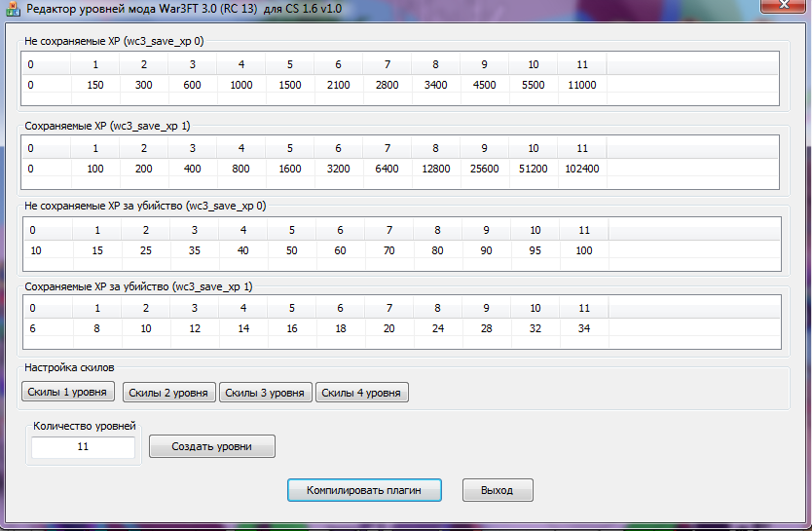Focus the 'Количество уровней' input field
Screen dimensions: 812x531
83,446
